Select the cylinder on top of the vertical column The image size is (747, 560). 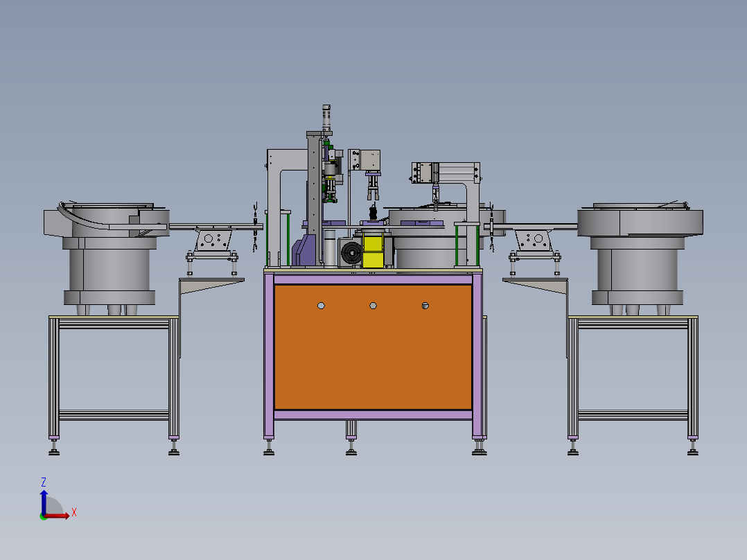(326, 117)
